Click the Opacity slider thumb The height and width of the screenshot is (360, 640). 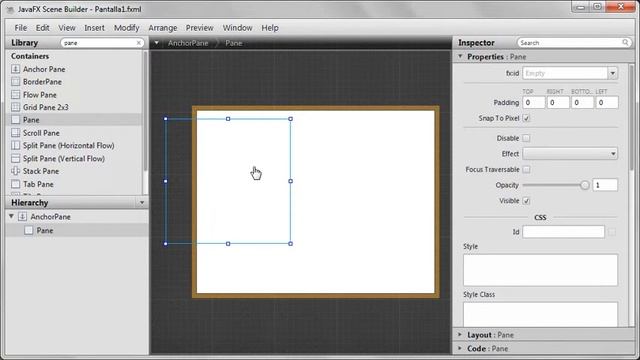[584, 185]
